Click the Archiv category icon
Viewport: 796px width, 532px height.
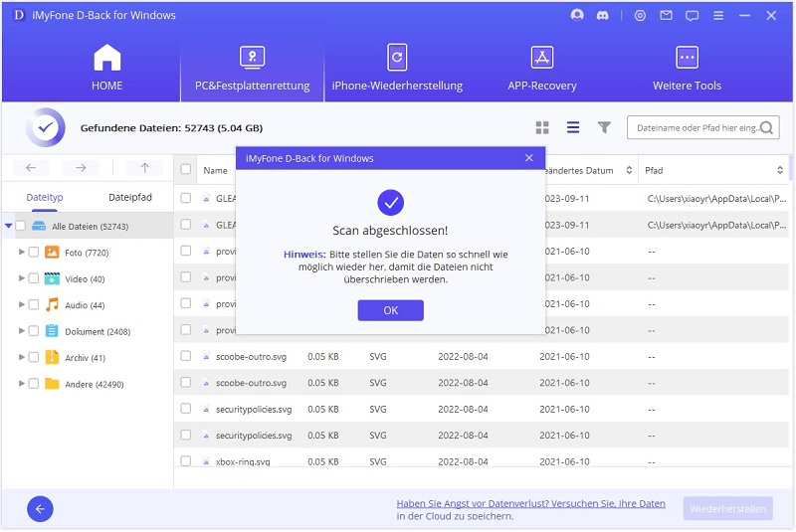52,358
